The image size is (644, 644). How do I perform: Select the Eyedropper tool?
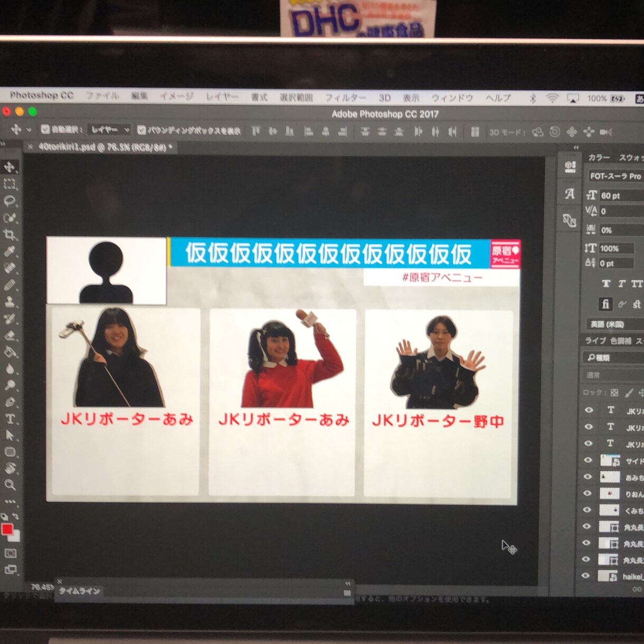[x=10, y=251]
